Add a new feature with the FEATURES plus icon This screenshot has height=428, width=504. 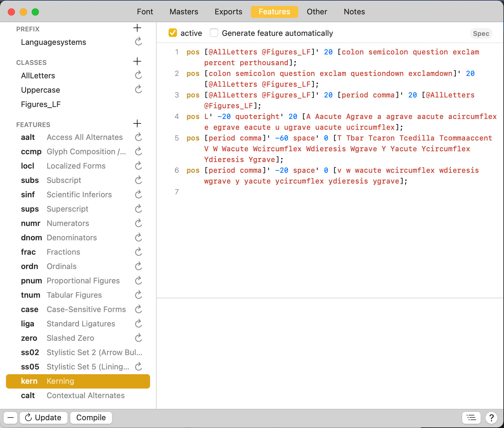137,123
